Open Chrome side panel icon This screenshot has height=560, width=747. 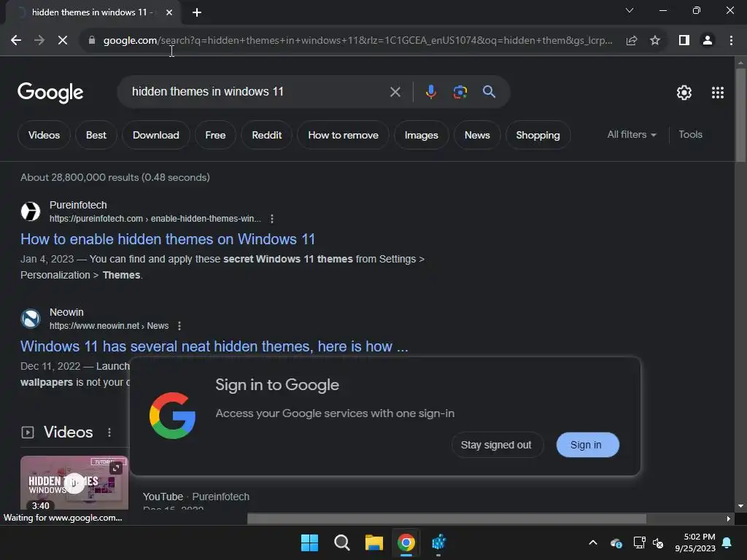[x=684, y=41]
